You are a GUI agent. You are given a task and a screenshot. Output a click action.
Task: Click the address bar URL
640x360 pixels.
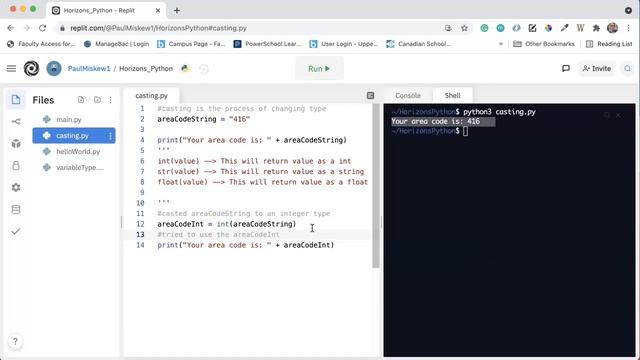(158, 28)
